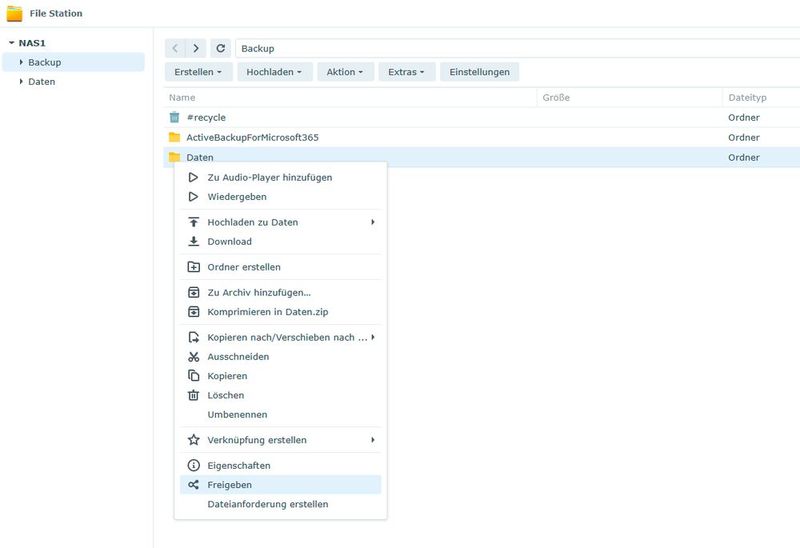Screen dimensions: 800x548
Task: Go forward with the right arrow button
Action: pos(196,48)
